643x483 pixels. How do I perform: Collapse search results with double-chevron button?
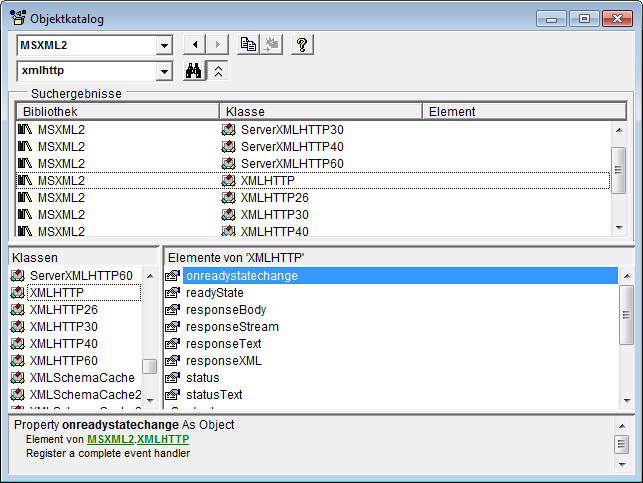pyautogui.click(x=219, y=71)
